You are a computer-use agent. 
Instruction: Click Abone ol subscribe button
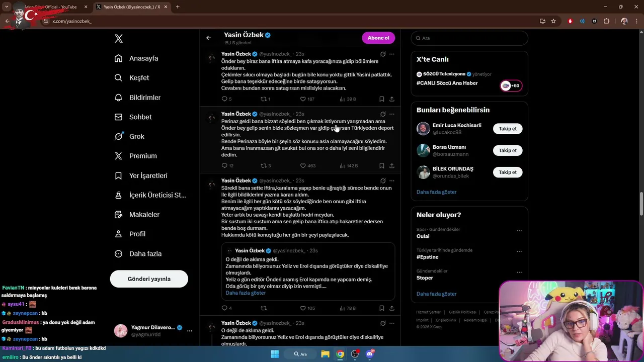(x=378, y=38)
